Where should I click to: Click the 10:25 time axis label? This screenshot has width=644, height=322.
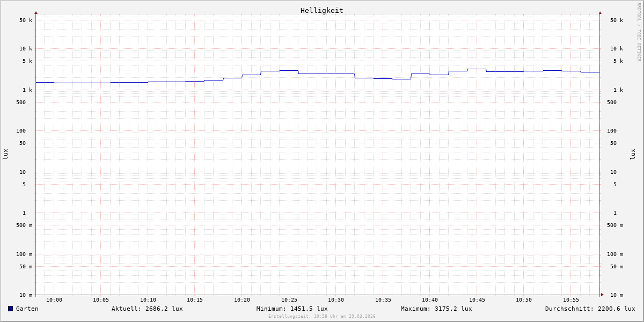click(289, 300)
